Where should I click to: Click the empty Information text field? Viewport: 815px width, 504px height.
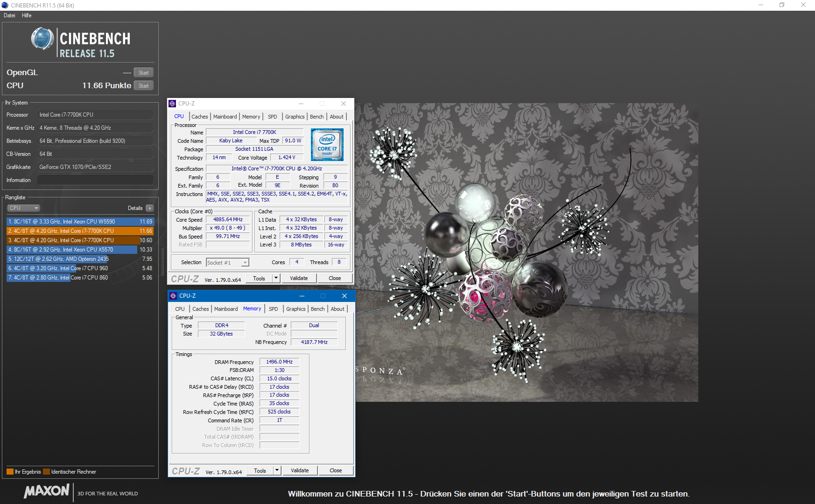pyautogui.click(x=95, y=180)
